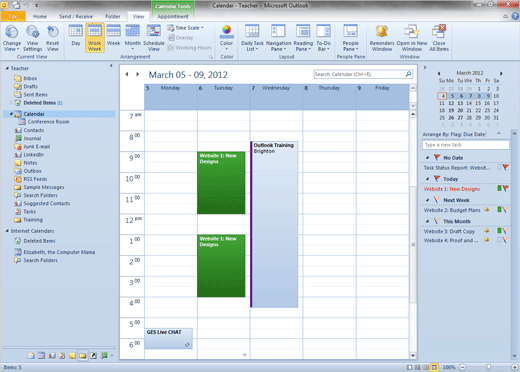
Task: Expand the Time Scale dropdown
Action: (x=186, y=28)
